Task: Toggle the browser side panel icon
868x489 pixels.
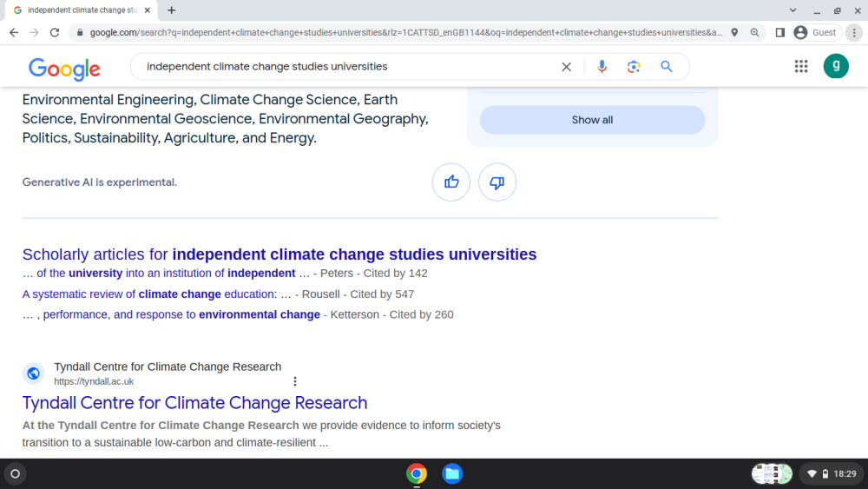Action: point(780,33)
